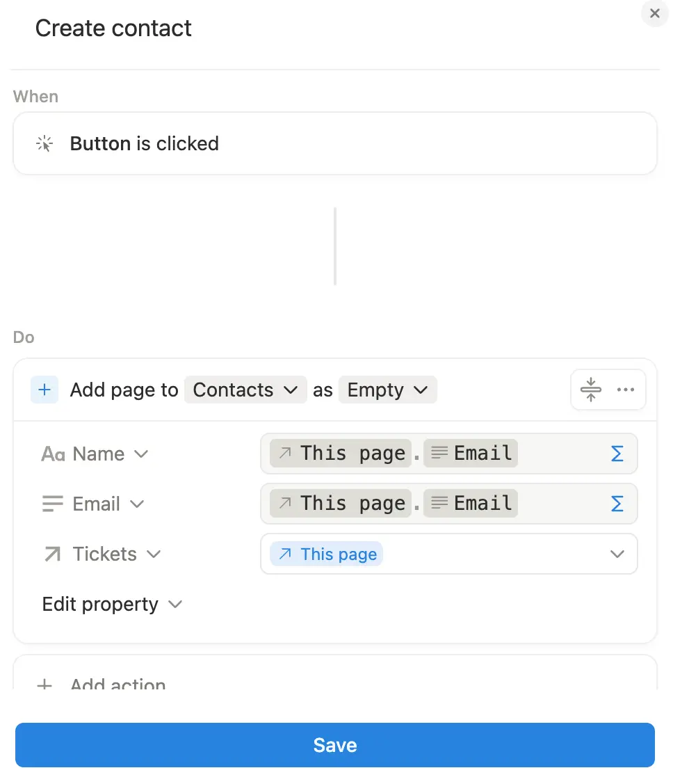This screenshot has height=784, width=673.
Task: Expand the Edit property dropdown
Action: [175, 605]
